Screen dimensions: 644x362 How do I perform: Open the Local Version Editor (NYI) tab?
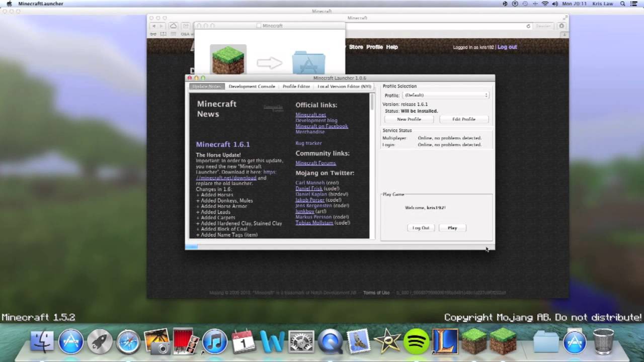click(x=344, y=86)
